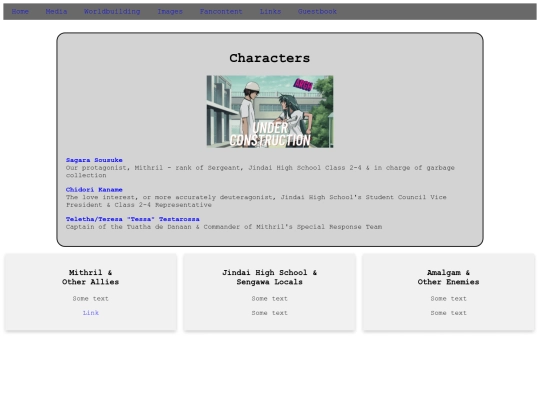Open the Worldbuilding menu item
Screen dimensions: 540x405
112,12
